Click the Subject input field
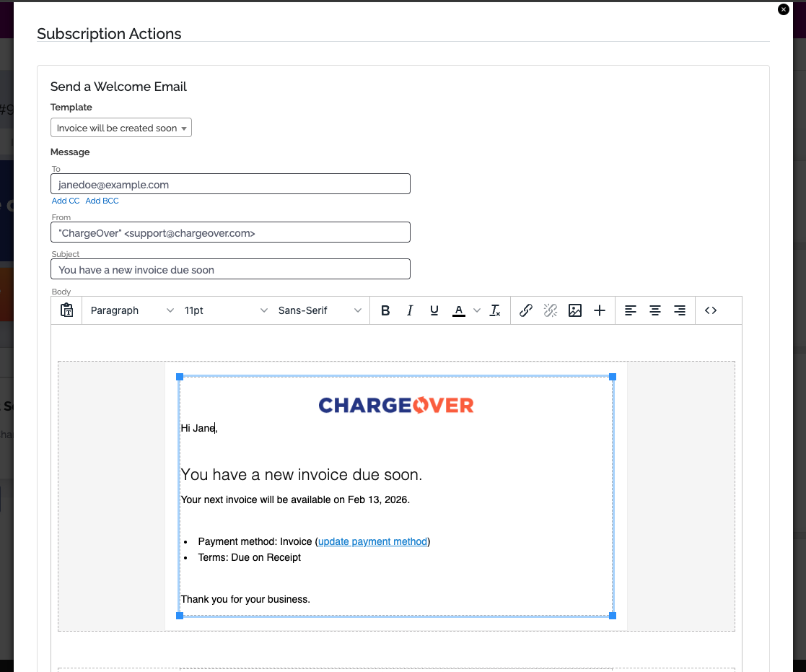Image resolution: width=806 pixels, height=672 pixels. pos(230,269)
